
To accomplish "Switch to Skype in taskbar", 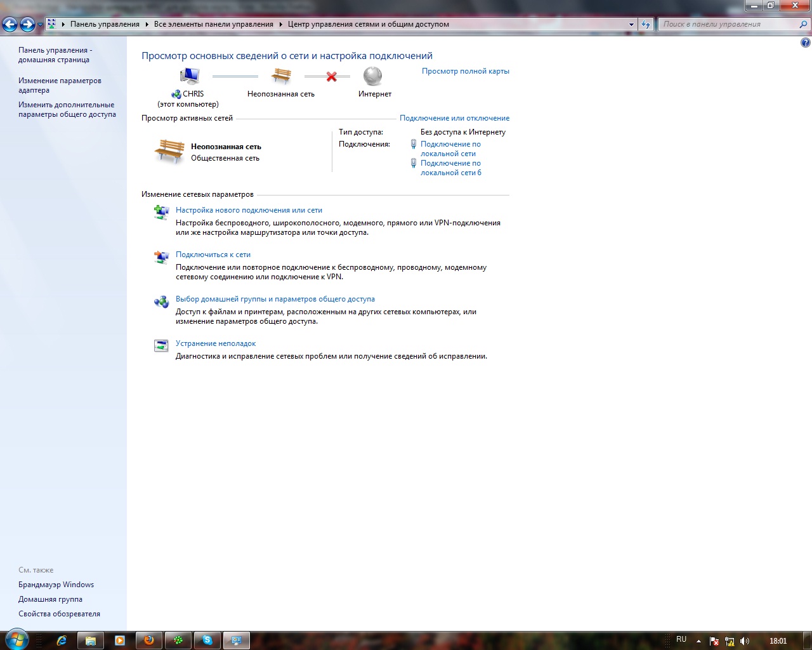I will [x=207, y=640].
